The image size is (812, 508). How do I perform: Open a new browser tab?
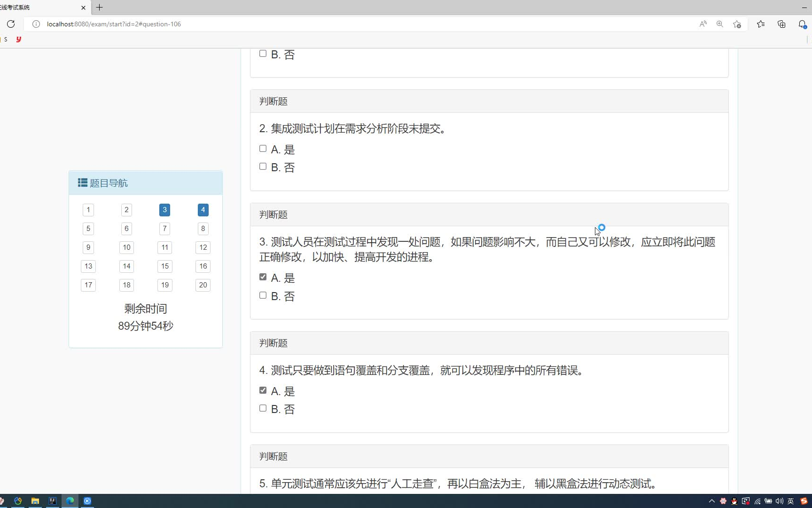pyautogui.click(x=99, y=8)
